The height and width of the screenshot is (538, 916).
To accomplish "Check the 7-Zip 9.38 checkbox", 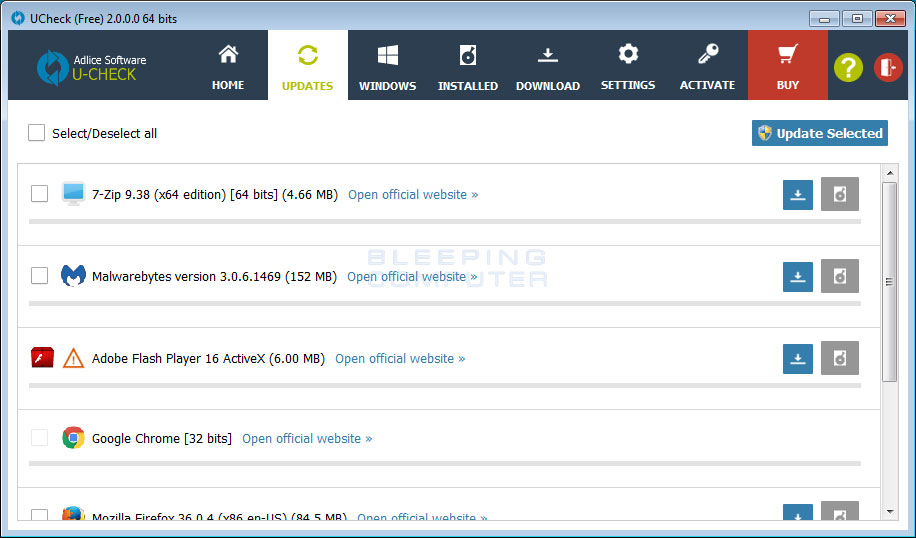I will coord(39,193).
